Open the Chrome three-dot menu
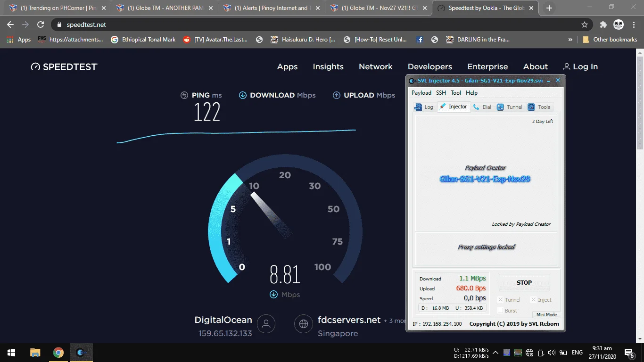The image size is (644, 362). (634, 25)
